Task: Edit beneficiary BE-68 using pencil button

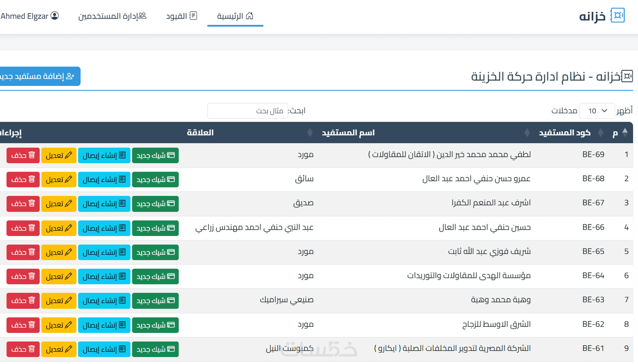Action: tap(59, 180)
